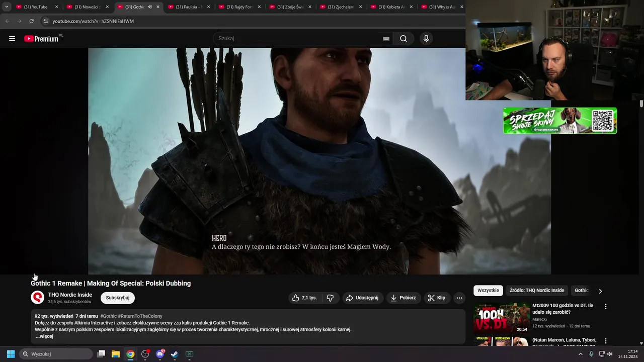
Task: Open THQ Nordic Inside channel name link
Action: [x=70, y=295]
